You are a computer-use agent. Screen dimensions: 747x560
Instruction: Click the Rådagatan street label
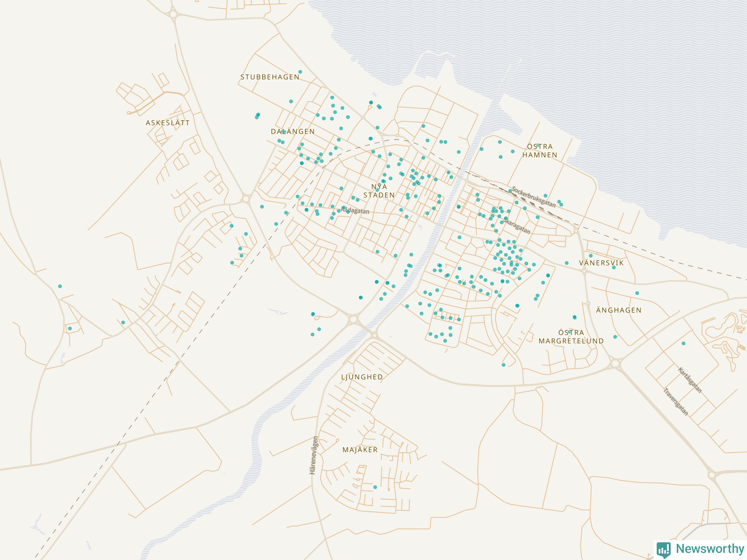(x=355, y=210)
